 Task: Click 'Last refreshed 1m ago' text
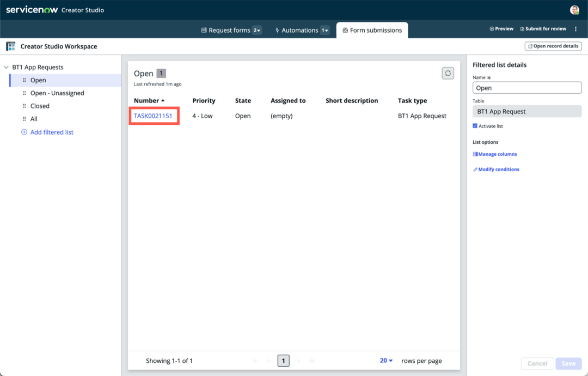tap(157, 84)
